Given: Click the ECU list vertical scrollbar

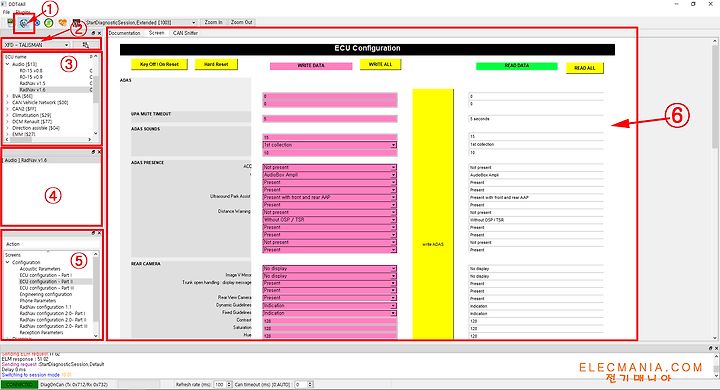Looking at the screenshot, I should pos(96,95).
